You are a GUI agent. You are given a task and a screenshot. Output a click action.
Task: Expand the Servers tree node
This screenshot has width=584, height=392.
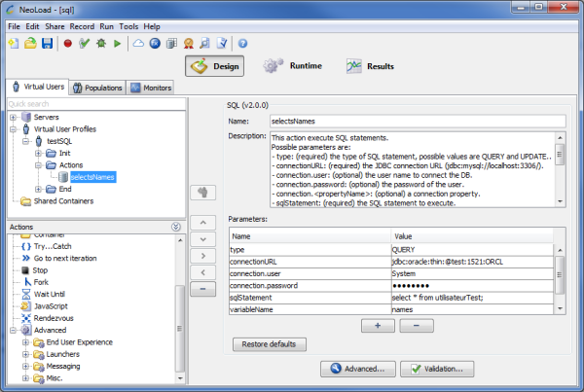click(x=13, y=117)
